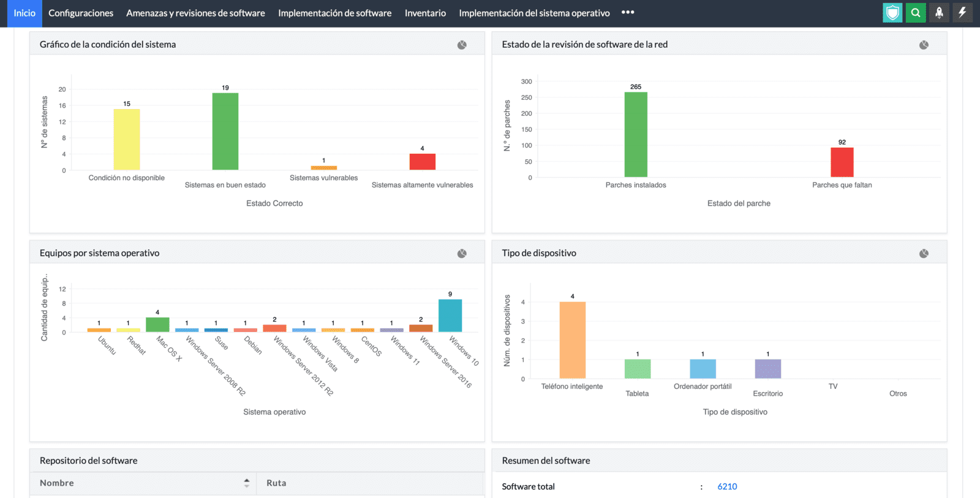Switch chart type for Equipos por sistema operativo
980x498 pixels.
click(x=462, y=254)
